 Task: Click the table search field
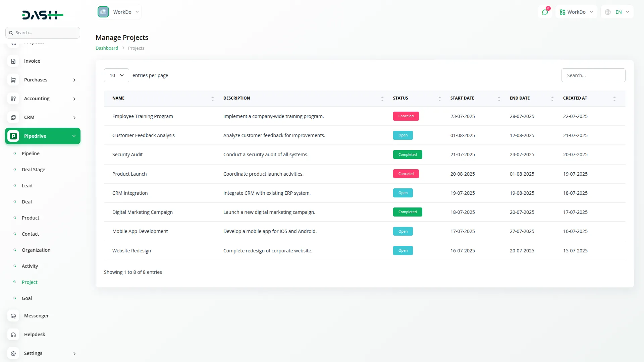click(593, 75)
